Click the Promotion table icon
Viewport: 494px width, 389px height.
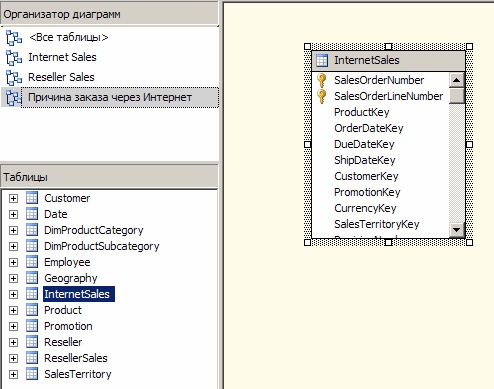coord(32,326)
